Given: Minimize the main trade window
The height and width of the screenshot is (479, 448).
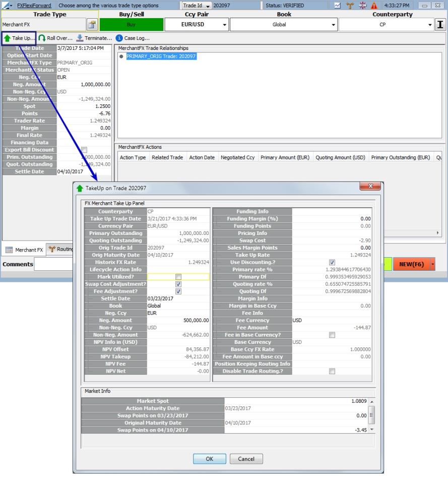Looking at the screenshot, I should [x=424, y=6].
